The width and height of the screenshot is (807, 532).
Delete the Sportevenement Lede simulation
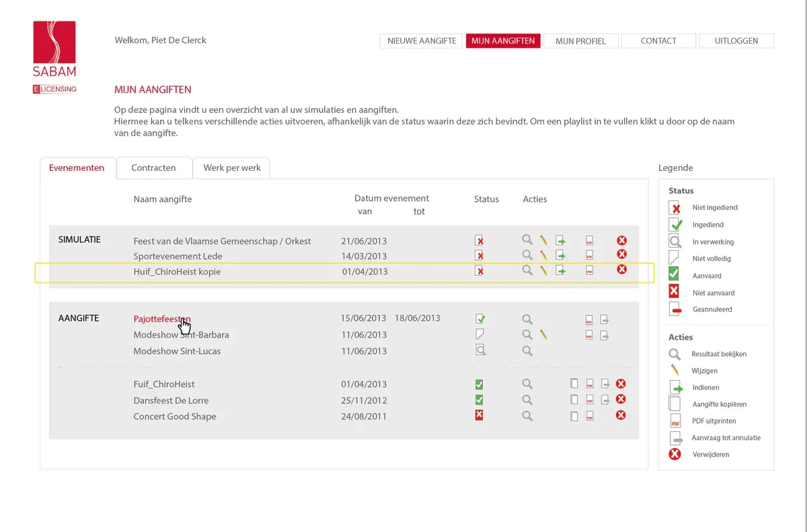click(x=621, y=254)
